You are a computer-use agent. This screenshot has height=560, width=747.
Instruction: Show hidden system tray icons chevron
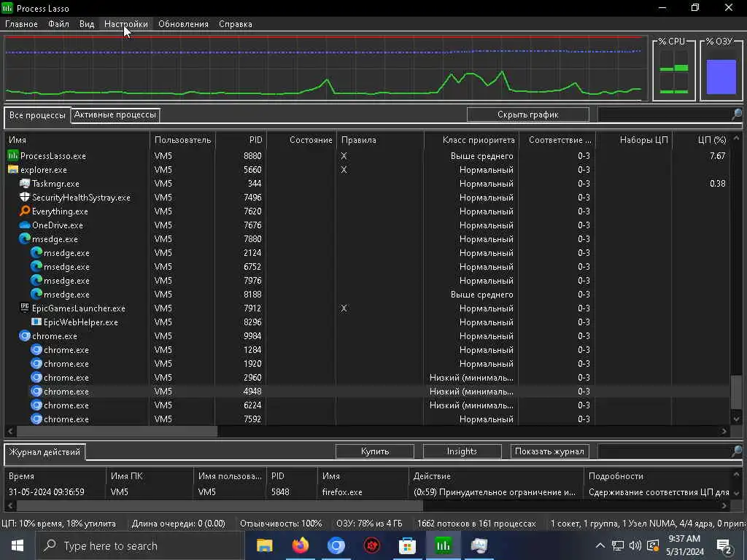coord(600,545)
